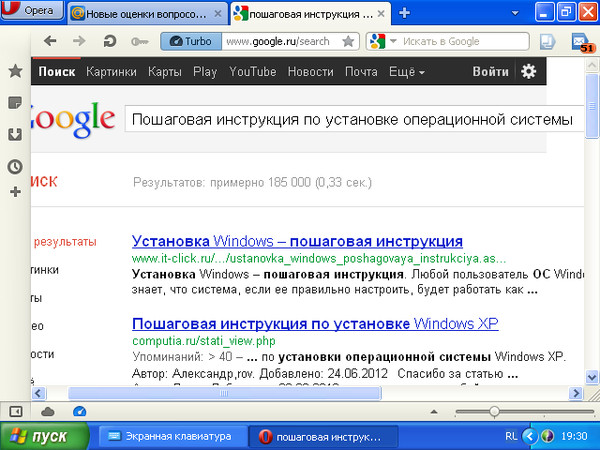Toggle Opera Turbo badge in address bar

(x=191, y=41)
